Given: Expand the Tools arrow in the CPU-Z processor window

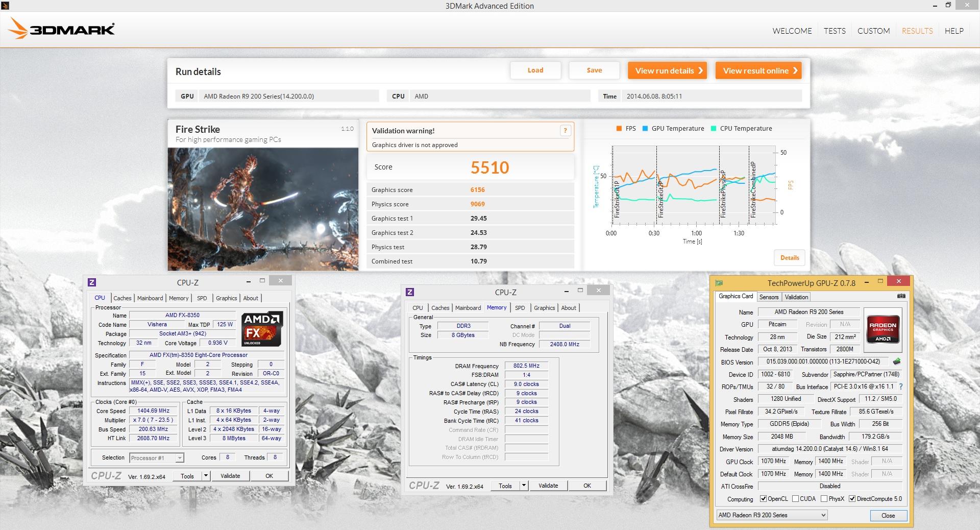Looking at the screenshot, I should pos(206,476).
